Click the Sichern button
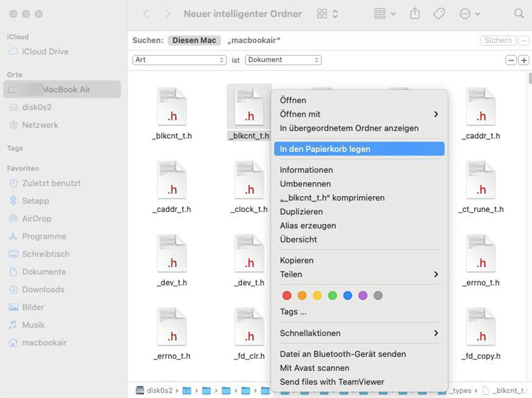Image resolution: width=532 pixels, height=398 pixels. coord(498,41)
